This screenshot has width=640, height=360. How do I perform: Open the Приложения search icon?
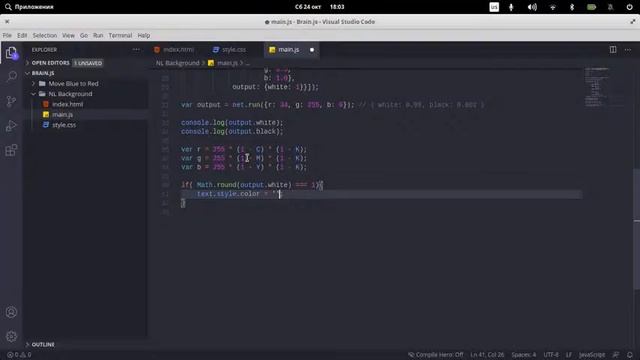[x=8, y=7]
